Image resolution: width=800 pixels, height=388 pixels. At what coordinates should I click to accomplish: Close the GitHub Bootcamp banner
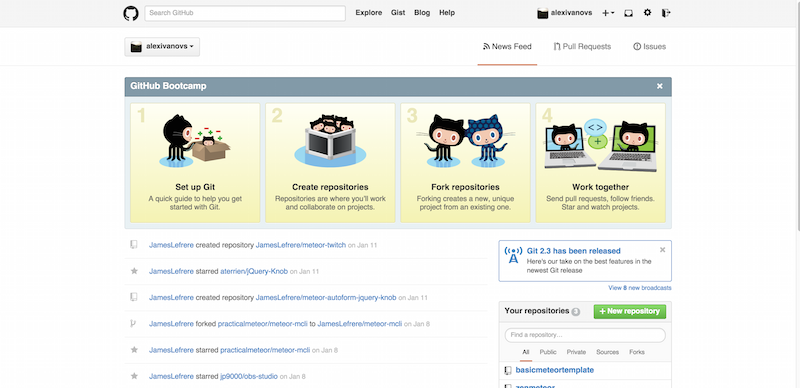click(660, 86)
